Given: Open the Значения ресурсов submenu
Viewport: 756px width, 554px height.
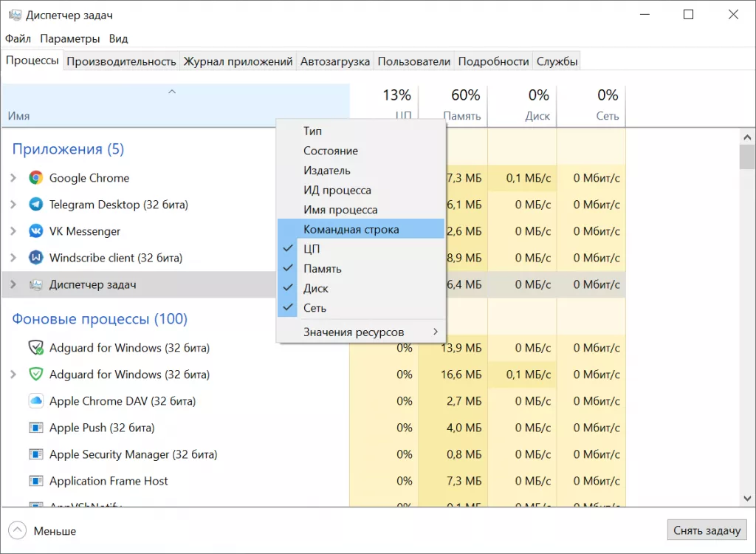Looking at the screenshot, I should click(360, 332).
